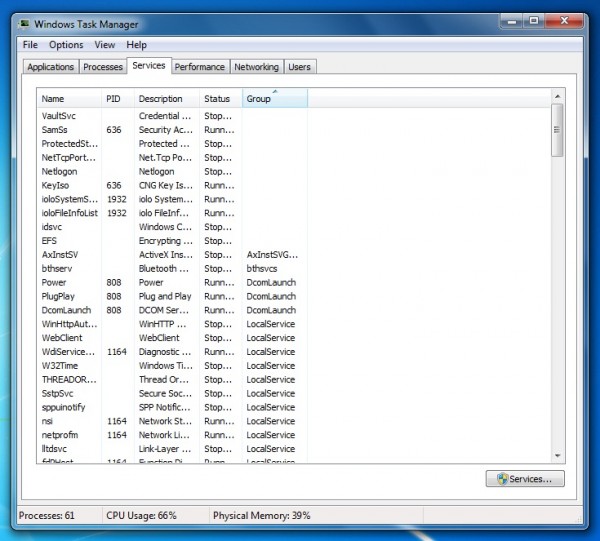This screenshot has width=600, height=541.
Task: Click the CNG Key Is... description
Action: (166, 185)
